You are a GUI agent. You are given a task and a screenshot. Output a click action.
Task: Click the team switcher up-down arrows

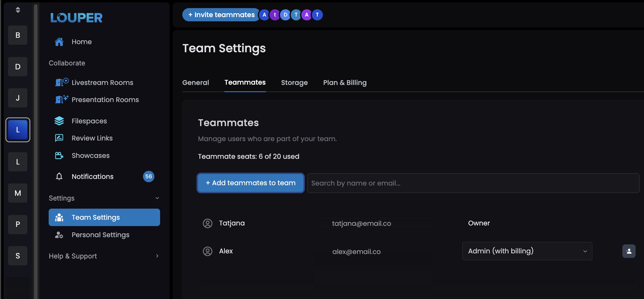point(18,10)
